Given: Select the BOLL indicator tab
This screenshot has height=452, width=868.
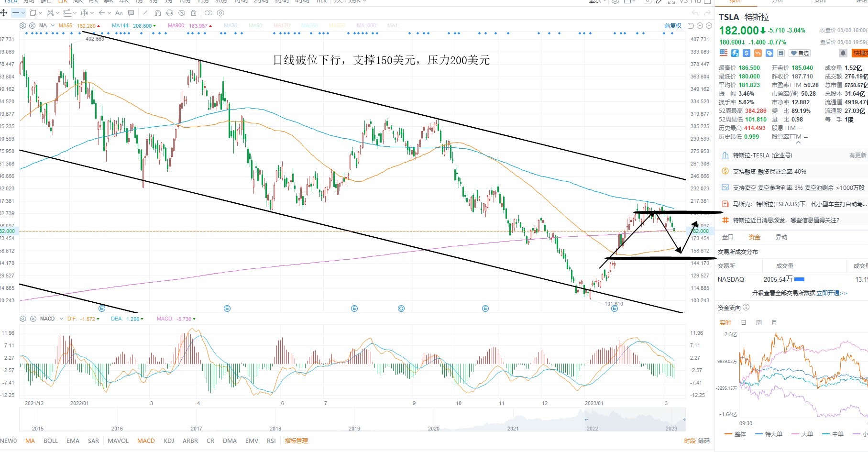Looking at the screenshot, I should 51,441.
